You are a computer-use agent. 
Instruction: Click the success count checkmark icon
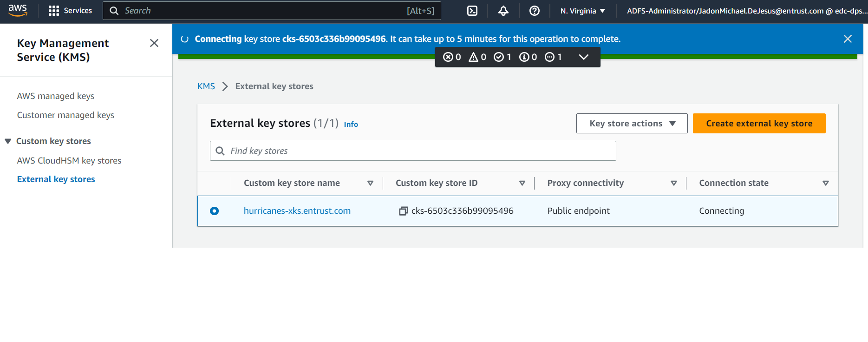(499, 57)
